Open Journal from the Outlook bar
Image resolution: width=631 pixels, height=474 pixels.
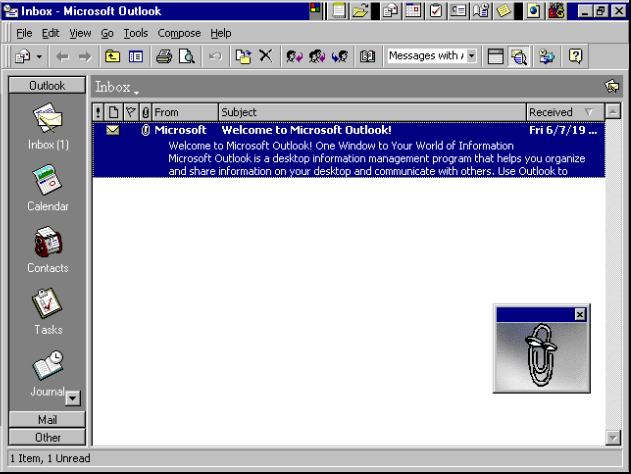(48, 373)
